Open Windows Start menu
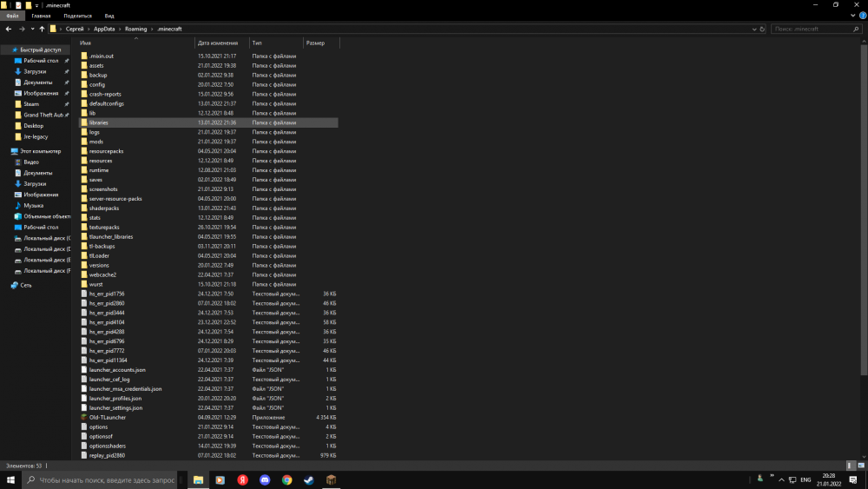 [10, 480]
